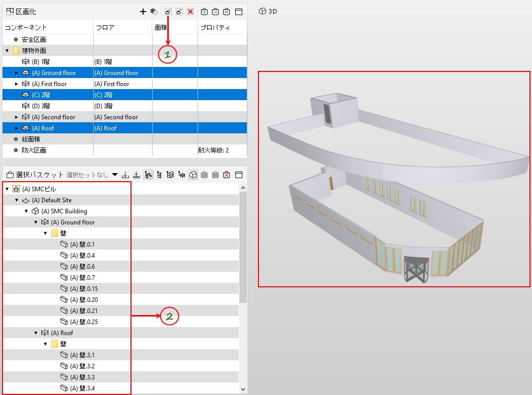Screen dimensions: 532x395
Task: Click the clear basket red X icon
Action: [x=227, y=175]
